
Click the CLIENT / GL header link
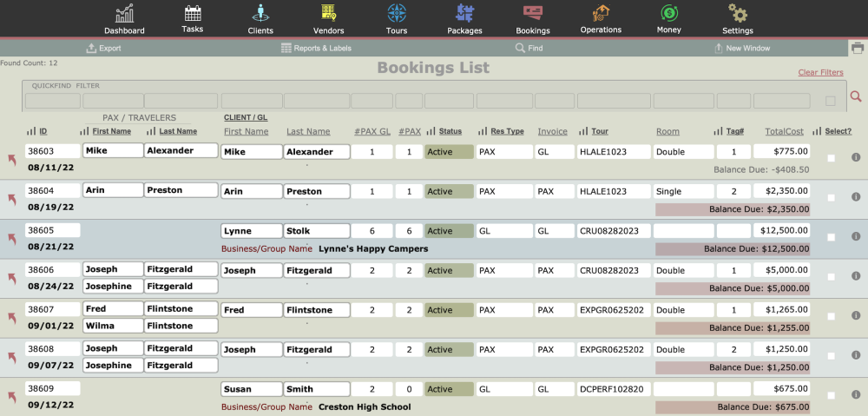point(246,117)
